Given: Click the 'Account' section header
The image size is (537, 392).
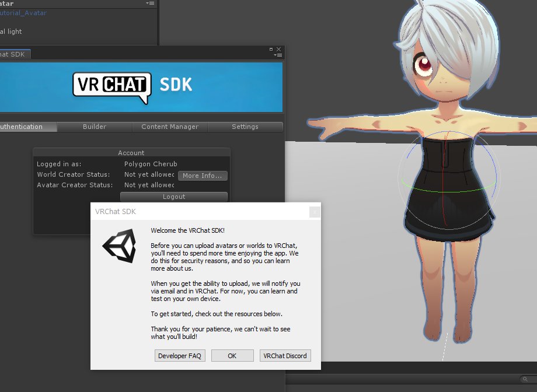Looking at the screenshot, I should [131, 153].
